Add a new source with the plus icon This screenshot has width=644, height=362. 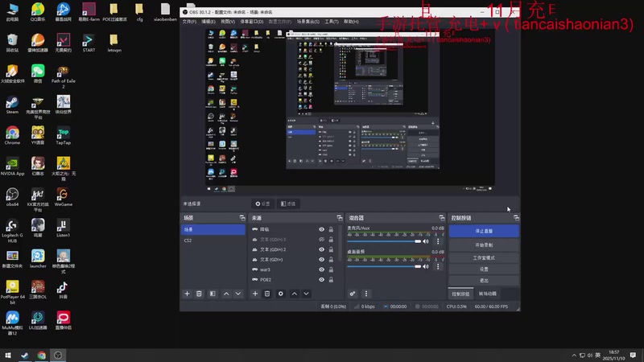point(255,294)
